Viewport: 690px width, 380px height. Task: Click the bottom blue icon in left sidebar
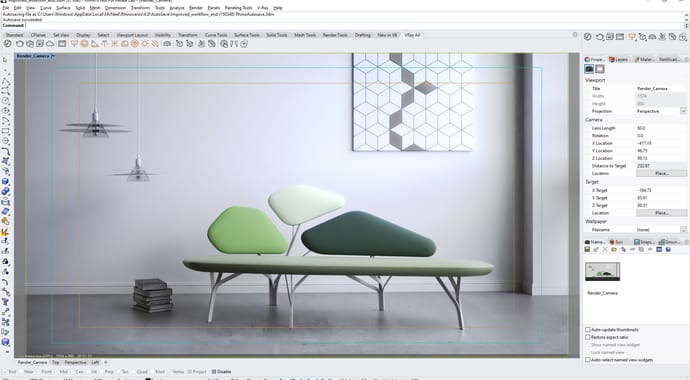click(x=5, y=342)
